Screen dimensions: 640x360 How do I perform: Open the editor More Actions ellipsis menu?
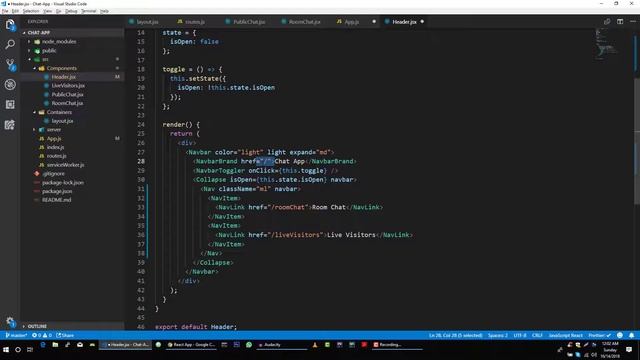[633, 22]
